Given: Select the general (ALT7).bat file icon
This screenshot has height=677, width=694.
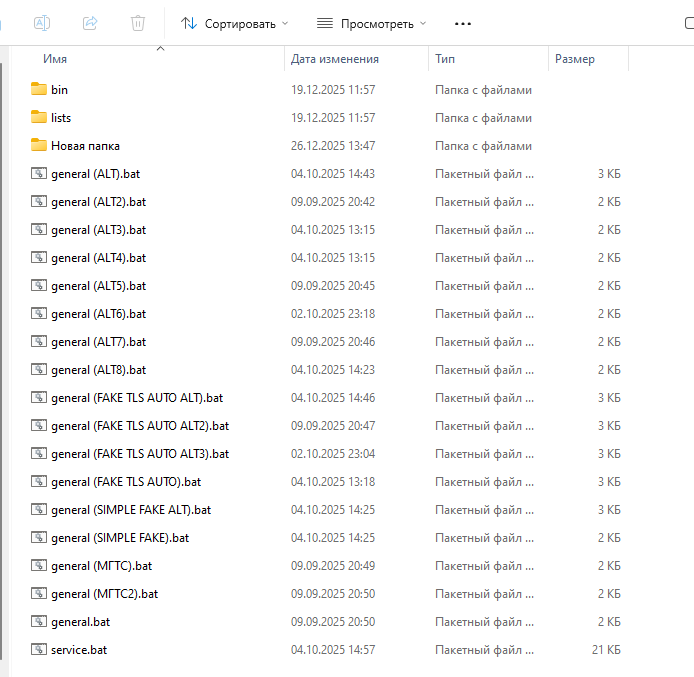Looking at the screenshot, I should [39, 341].
